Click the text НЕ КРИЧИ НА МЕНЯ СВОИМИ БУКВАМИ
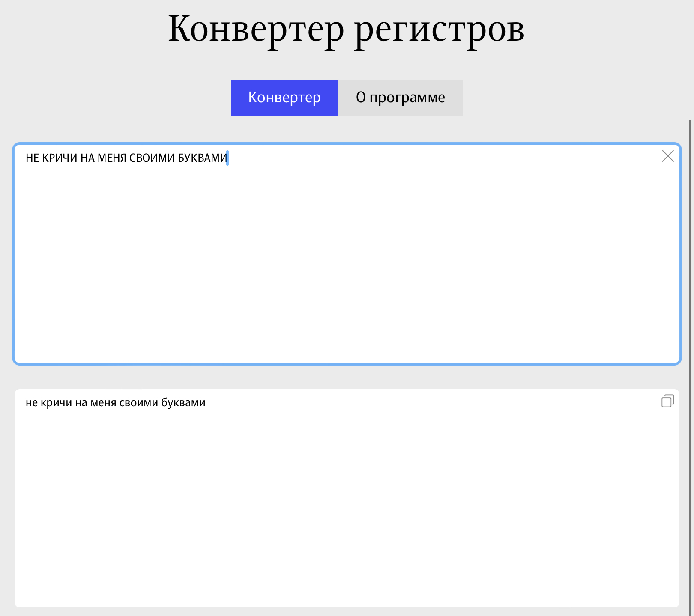Screen dimensions: 694x616 pos(126,158)
